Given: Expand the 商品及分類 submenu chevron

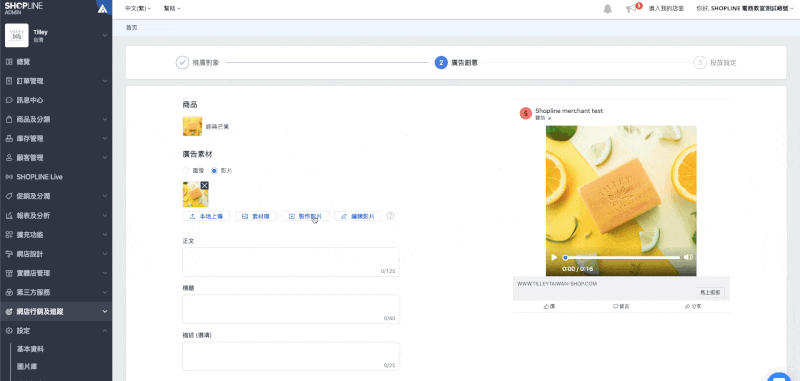Looking at the screenshot, I should click(105, 119).
